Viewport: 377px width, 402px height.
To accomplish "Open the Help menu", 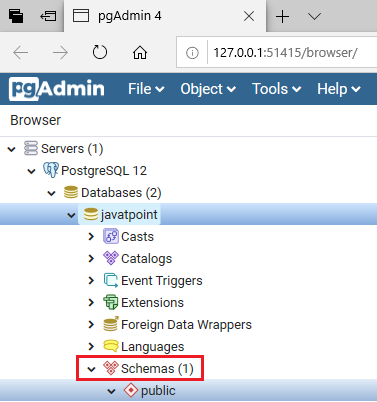I will [x=339, y=89].
